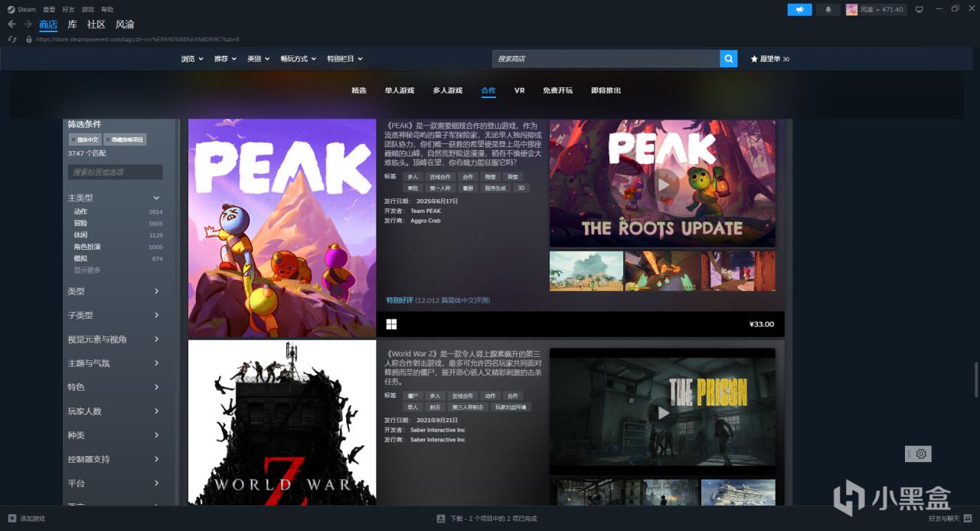Open the gear settings widget

[x=921, y=454]
